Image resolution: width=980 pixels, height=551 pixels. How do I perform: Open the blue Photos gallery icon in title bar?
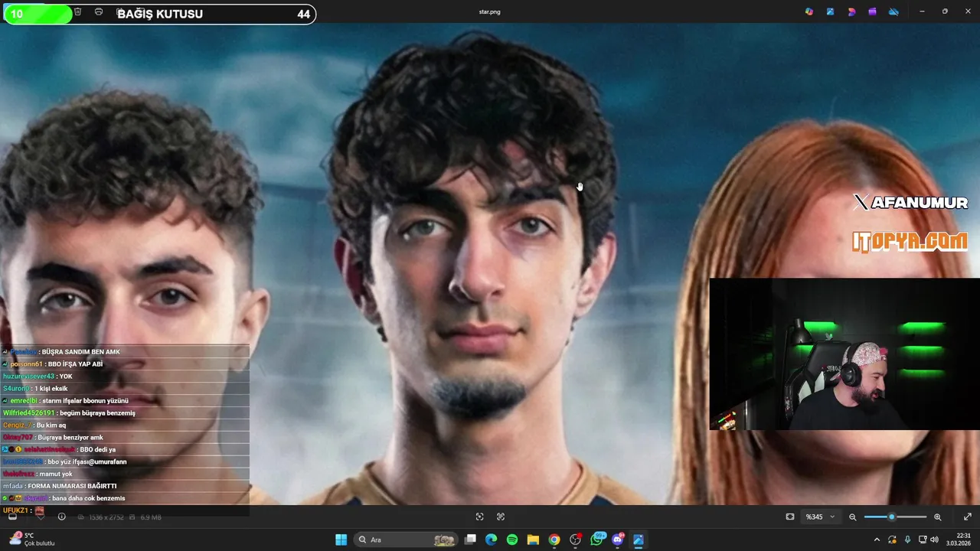coord(830,11)
